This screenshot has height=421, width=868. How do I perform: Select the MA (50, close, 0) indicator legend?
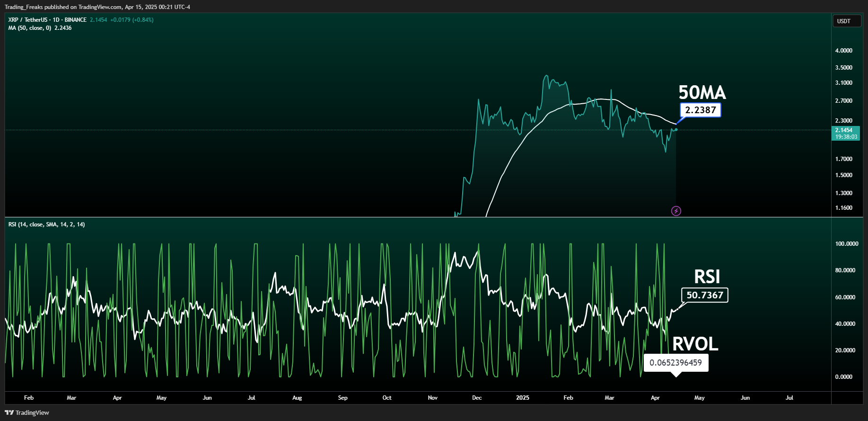pos(30,28)
